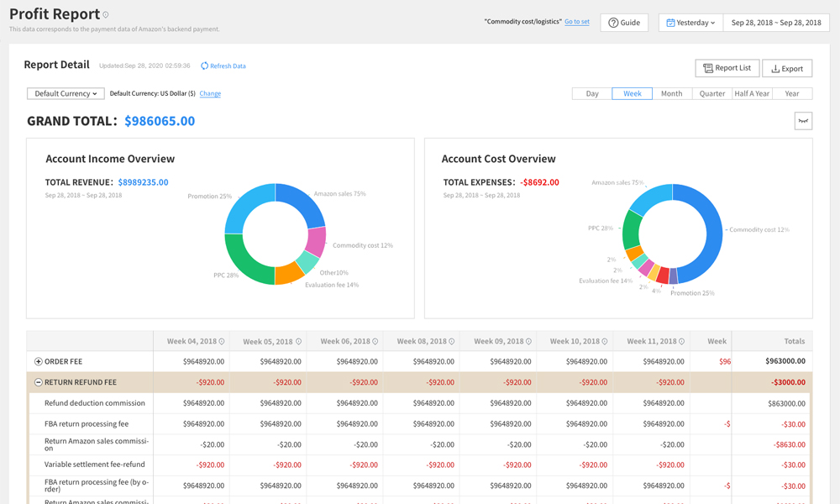Viewport: 840px width, 504px height.
Task: Click the info icon next to Week 11, 2018
Action: click(x=681, y=342)
